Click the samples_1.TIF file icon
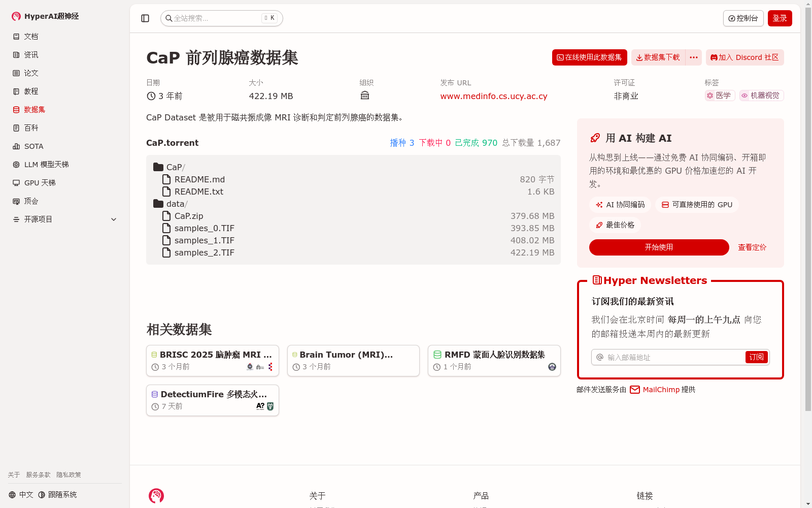This screenshot has height=508, width=812. point(166,240)
